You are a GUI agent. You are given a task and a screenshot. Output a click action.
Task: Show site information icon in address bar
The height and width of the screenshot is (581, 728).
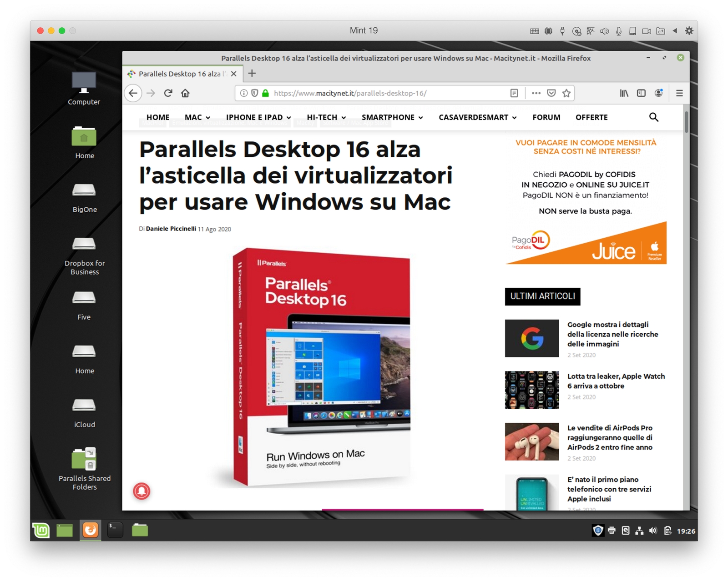tap(243, 93)
